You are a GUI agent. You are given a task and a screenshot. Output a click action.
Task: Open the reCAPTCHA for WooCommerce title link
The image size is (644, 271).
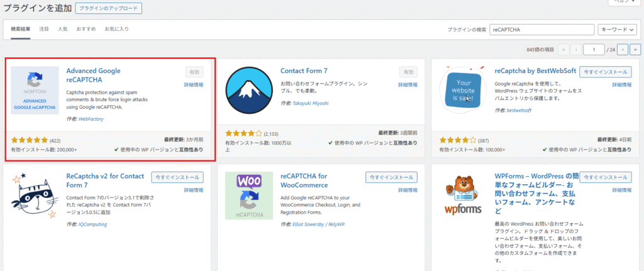[x=304, y=180]
